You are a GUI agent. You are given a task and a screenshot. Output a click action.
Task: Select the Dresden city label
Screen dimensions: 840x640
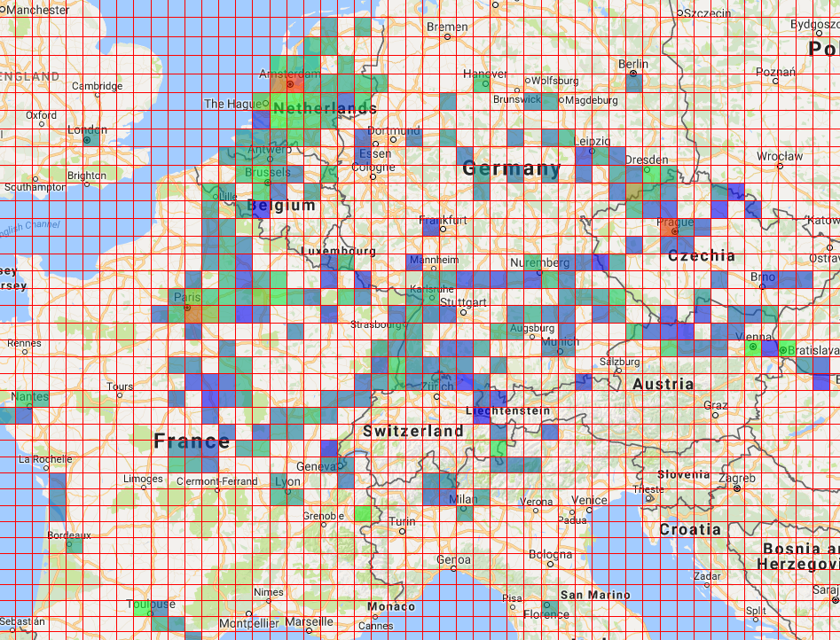tap(647, 160)
